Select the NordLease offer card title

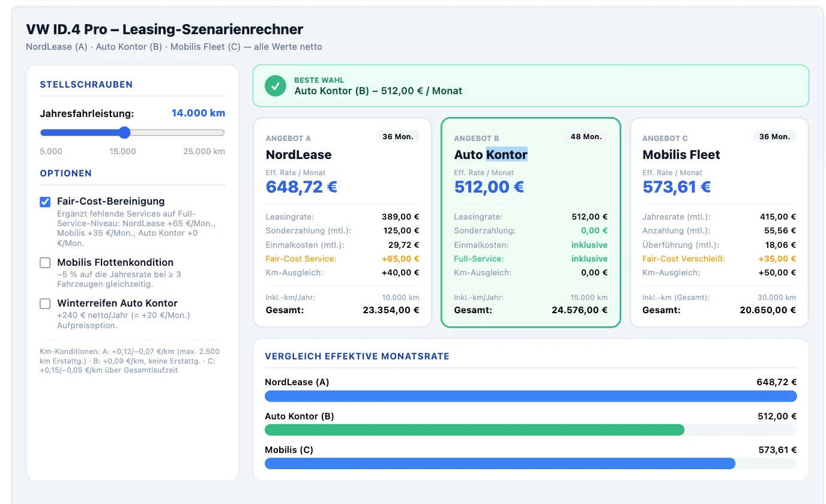tap(298, 155)
